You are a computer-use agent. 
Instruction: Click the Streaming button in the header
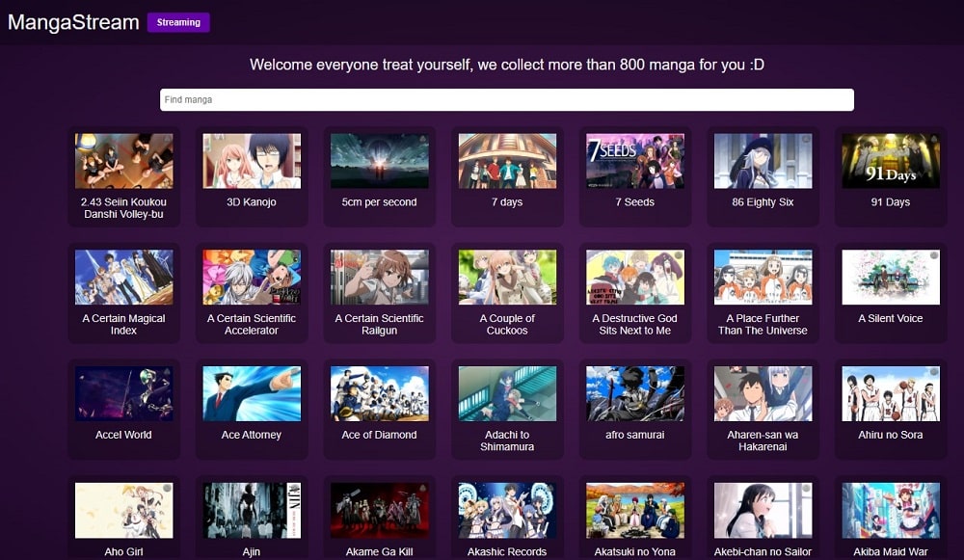[178, 22]
